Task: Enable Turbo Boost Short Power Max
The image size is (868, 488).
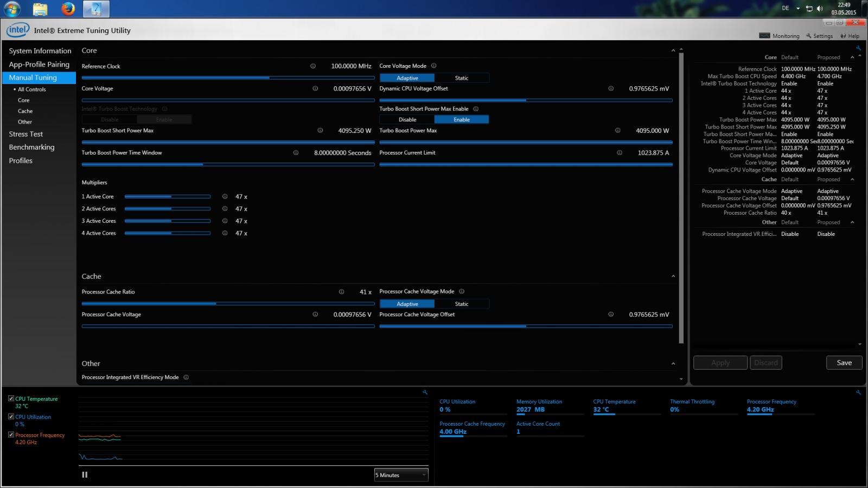Action: (462, 120)
